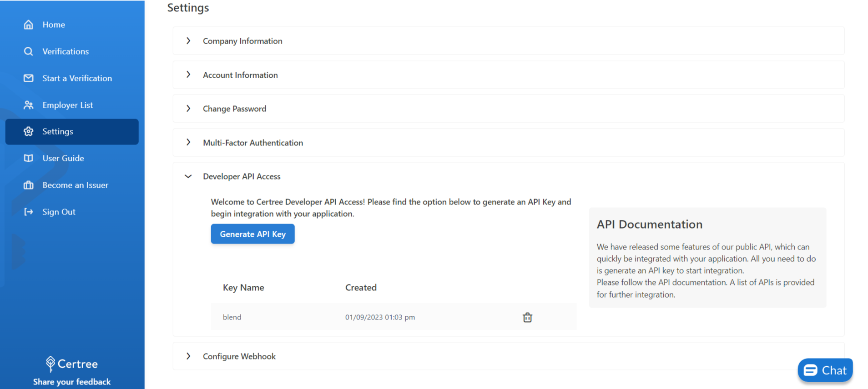Click the Share your feedback link
This screenshot has height=389, width=868.
point(72,382)
